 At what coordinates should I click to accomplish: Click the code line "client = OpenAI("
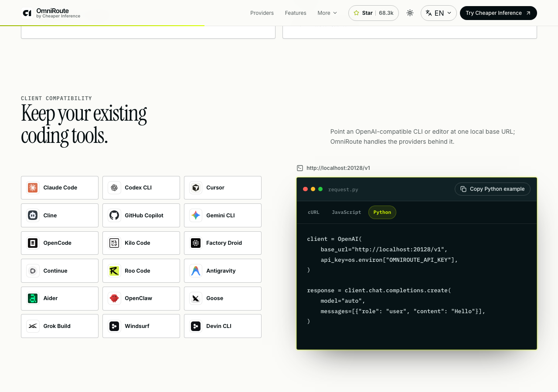click(x=334, y=239)
